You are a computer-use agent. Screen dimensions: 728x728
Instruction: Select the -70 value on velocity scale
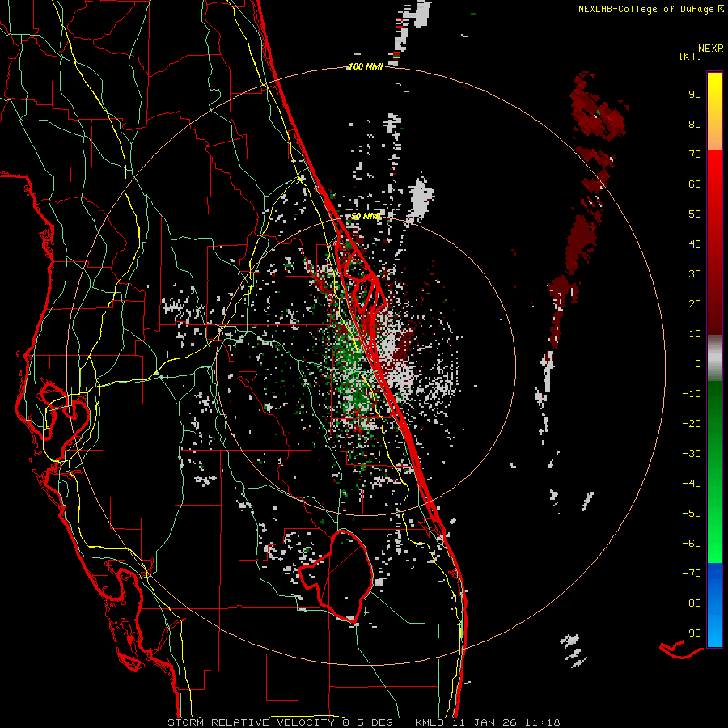click(692, 574)
